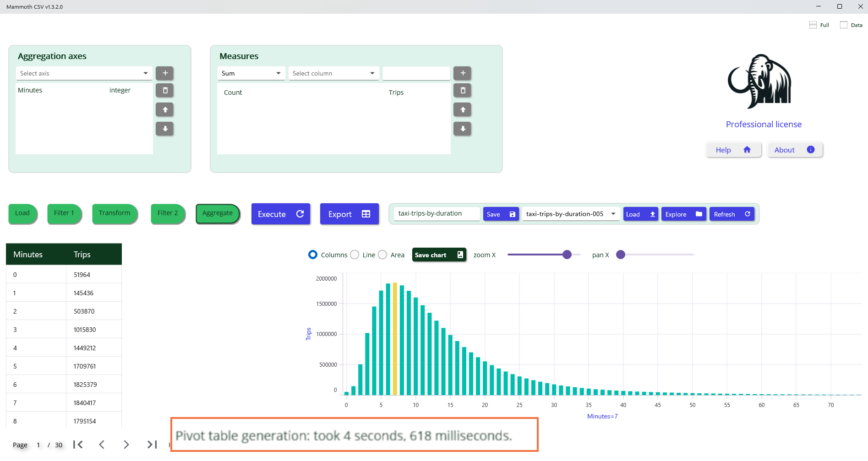This screenshot has height=461, width=868.
Task: Add a new measure with plus button
Action: click(x=463, y=73)
